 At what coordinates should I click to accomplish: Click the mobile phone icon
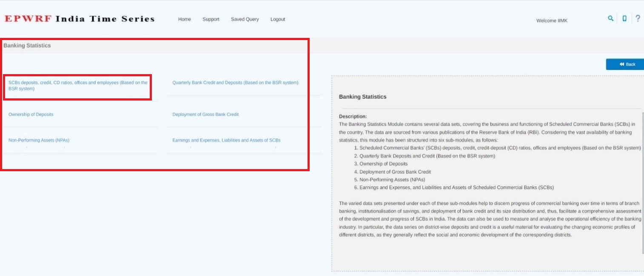click(624, 18)
